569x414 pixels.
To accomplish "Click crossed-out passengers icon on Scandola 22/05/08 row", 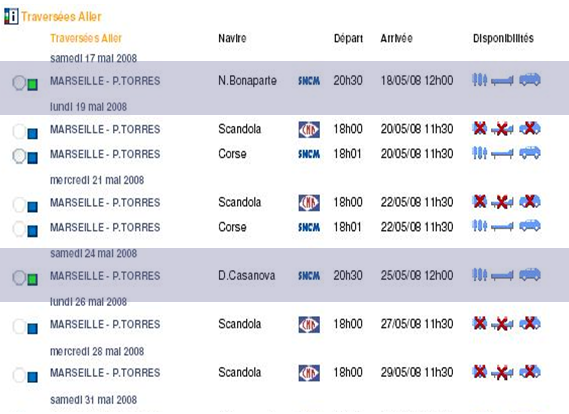I will (x=479, y=201).
